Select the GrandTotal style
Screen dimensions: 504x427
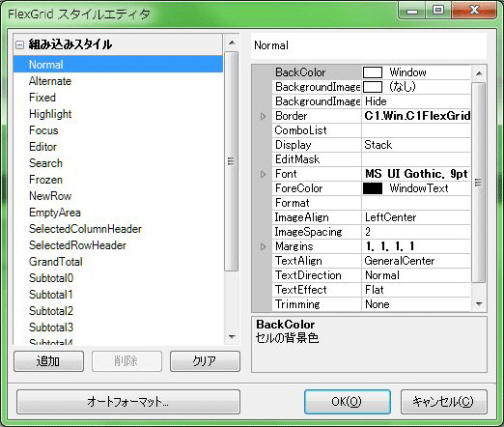tap(56, 262)
